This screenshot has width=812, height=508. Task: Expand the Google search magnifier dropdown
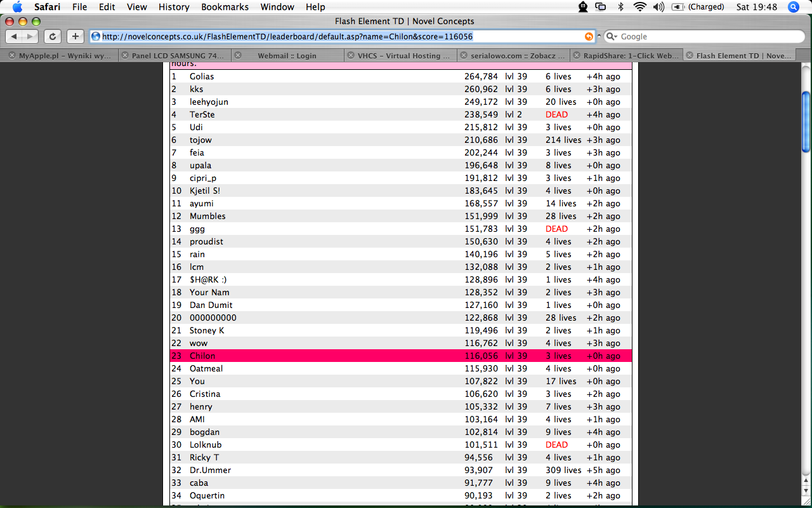(x=612, y=36)
